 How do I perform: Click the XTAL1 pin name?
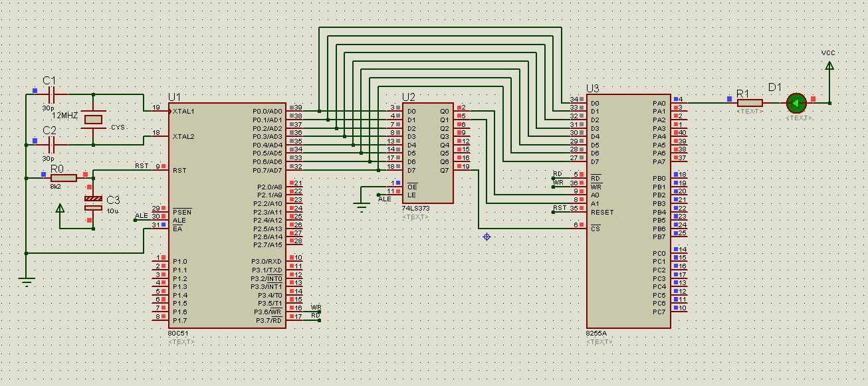tap(183, 111)
